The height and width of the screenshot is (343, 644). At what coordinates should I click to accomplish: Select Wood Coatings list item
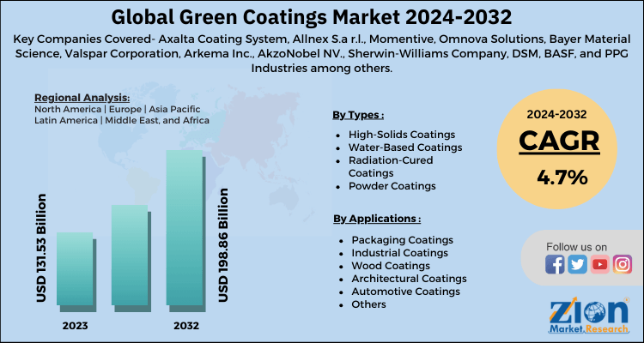click(391, 266)
